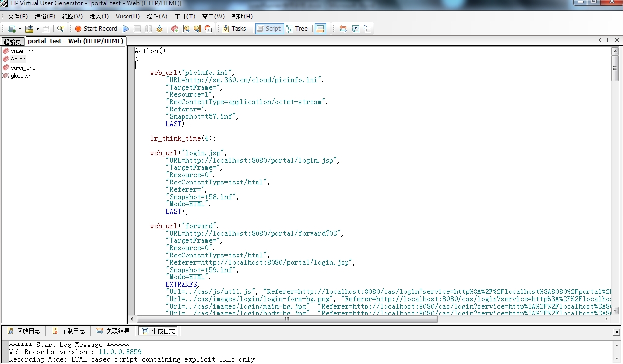This screenshot has height=364, width=623.
Task: Click the orange parameter list icon
Action: 343,29
